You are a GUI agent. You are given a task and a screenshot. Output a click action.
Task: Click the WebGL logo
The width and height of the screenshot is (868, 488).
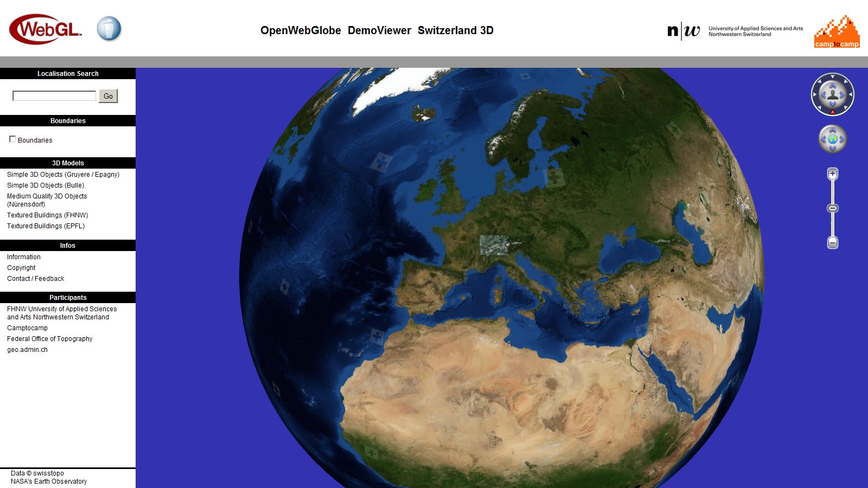[45, 29]
